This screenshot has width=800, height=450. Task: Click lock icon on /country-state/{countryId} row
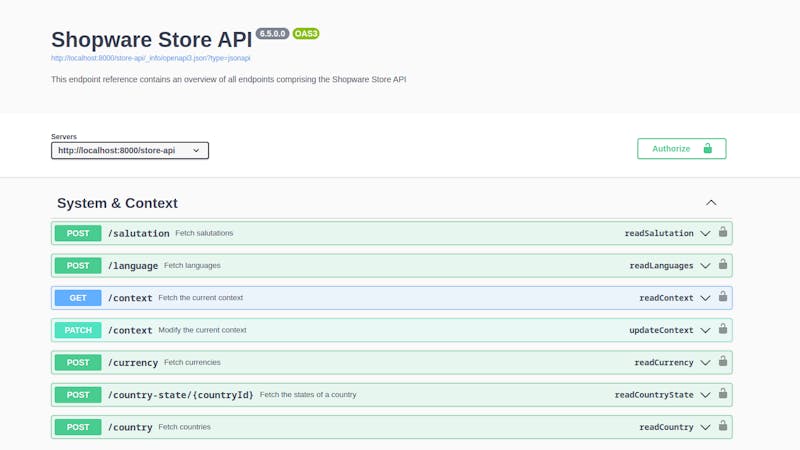pos(723,393)
